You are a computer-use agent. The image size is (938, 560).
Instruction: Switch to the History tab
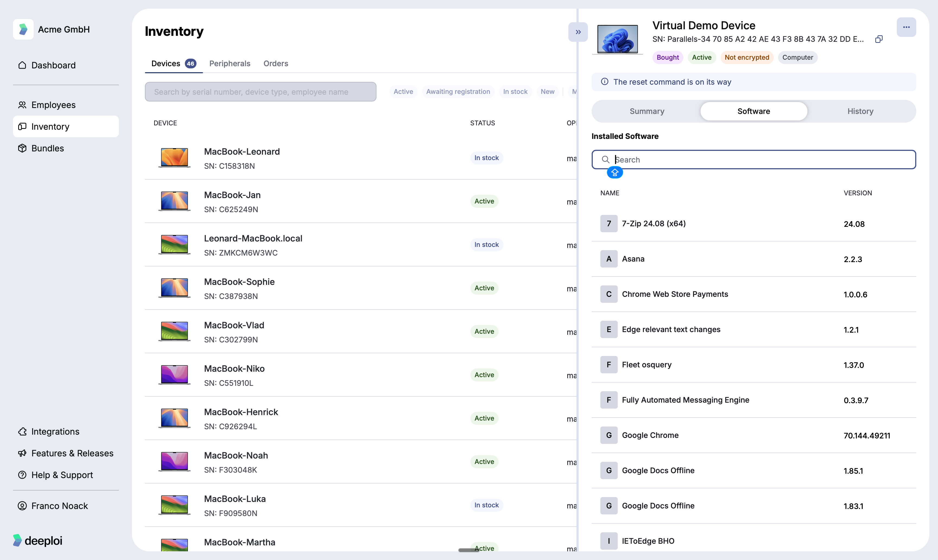pos(860,111)
